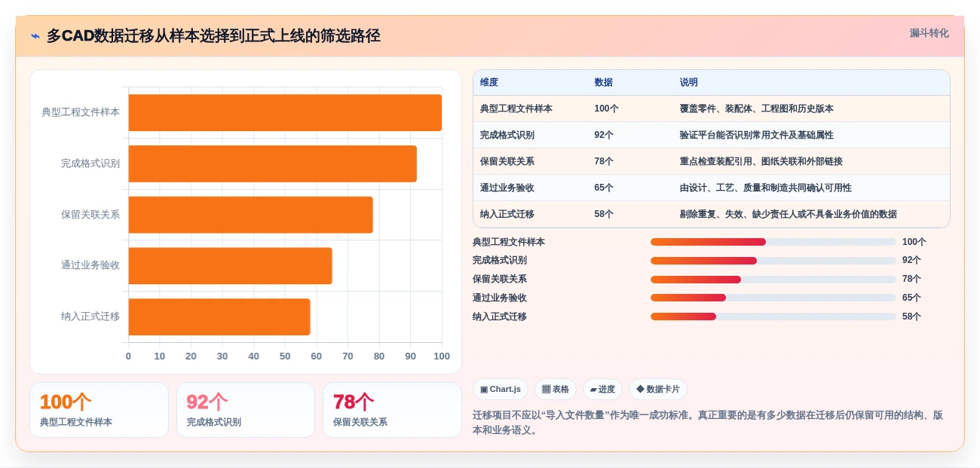980x468 pixels.
Task: Click table cell 保留关联关系
Action: (x=507, y=161)
